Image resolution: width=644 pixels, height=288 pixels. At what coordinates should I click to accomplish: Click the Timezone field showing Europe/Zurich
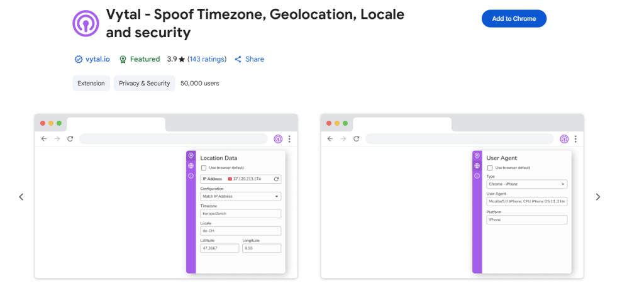(x=241, y=214)
